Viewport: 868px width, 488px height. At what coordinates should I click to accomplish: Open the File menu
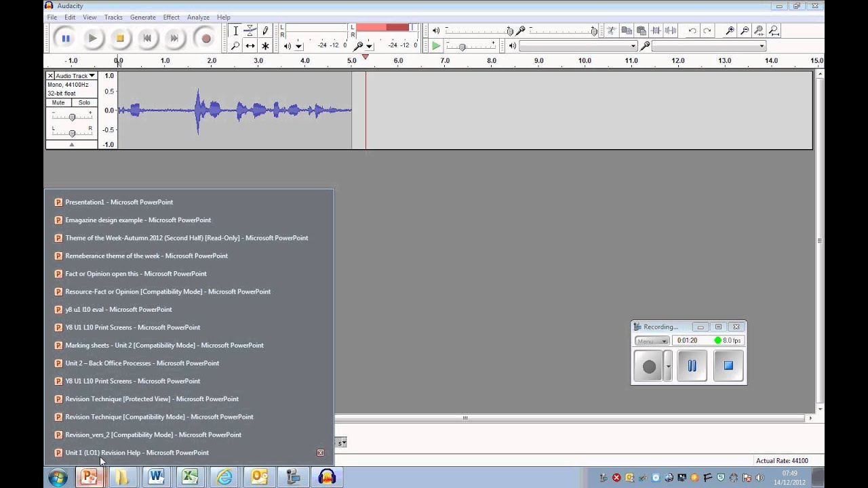52,17
